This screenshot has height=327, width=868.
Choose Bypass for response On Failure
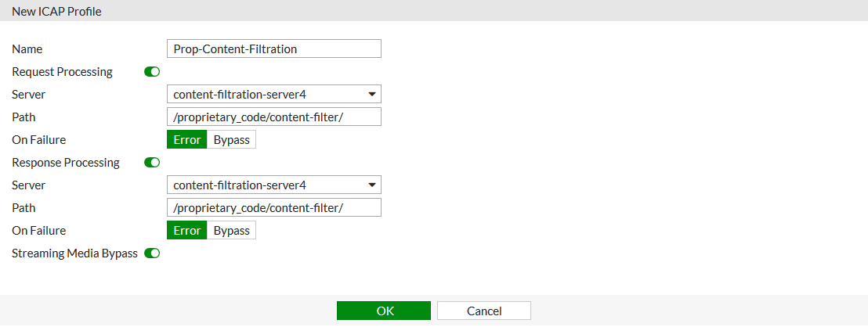click(x=231, y=231)
